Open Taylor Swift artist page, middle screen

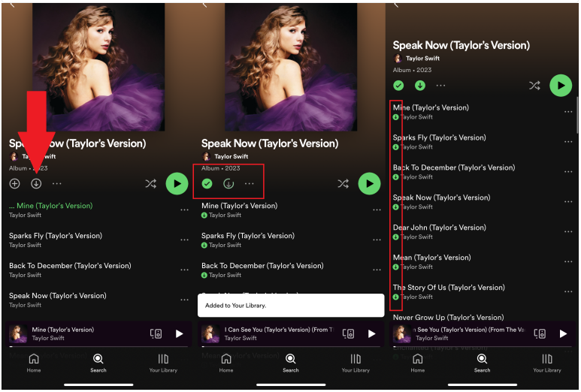[x=225, y=157]
